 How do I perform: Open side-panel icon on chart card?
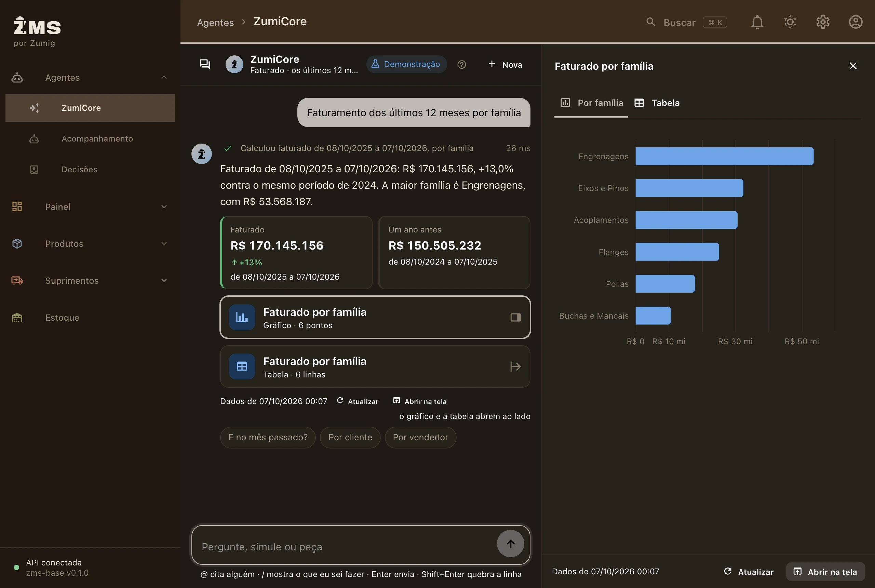pyautogui.click(x=515, y=318)
